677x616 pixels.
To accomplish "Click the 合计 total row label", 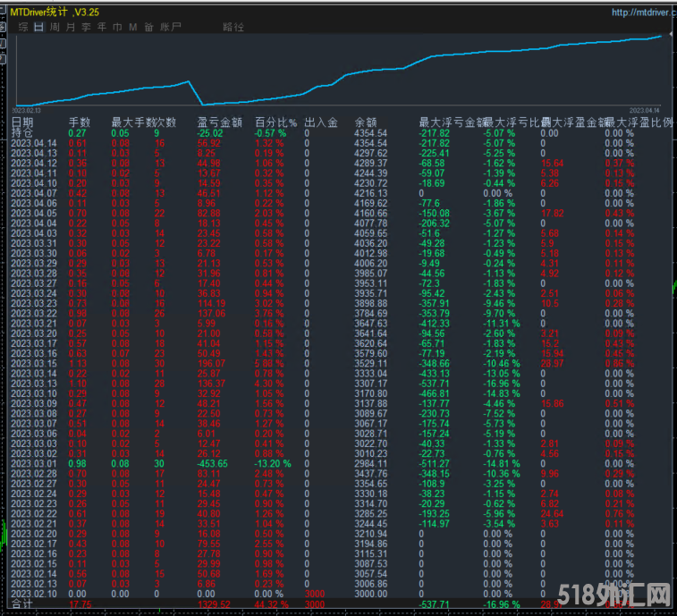I will [x=21, y=603].
